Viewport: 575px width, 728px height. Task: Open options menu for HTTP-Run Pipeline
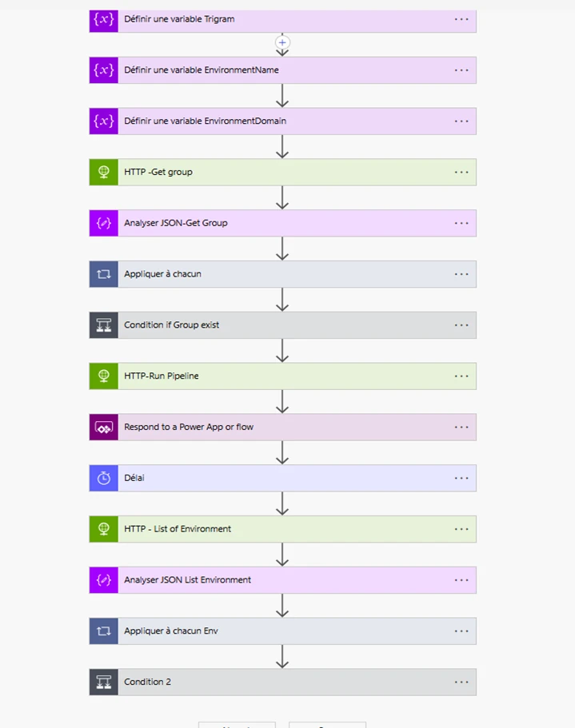coord(461,376)
